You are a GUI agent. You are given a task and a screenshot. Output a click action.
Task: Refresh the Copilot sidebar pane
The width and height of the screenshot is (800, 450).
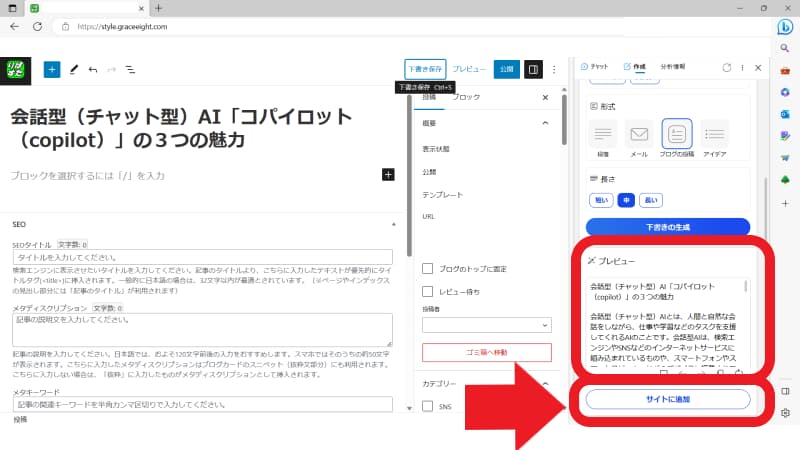tap(727, 67)
